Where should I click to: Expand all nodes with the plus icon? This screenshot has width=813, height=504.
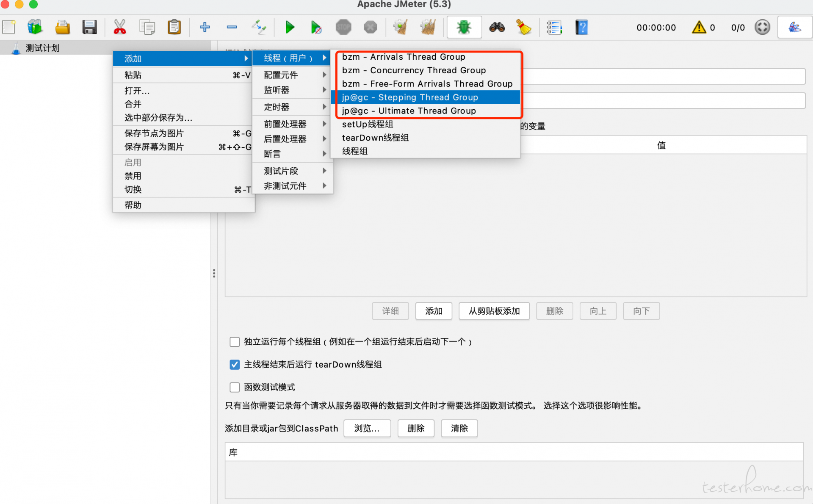[x=205, y=28]
